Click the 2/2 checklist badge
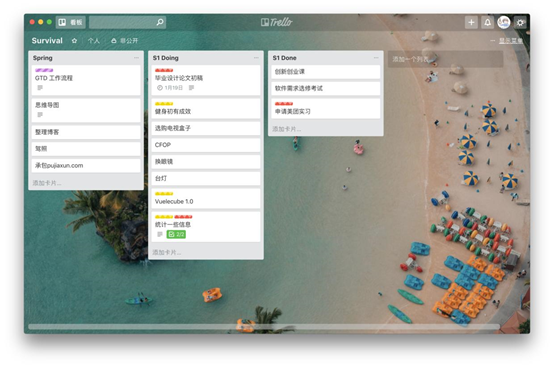 176,234
